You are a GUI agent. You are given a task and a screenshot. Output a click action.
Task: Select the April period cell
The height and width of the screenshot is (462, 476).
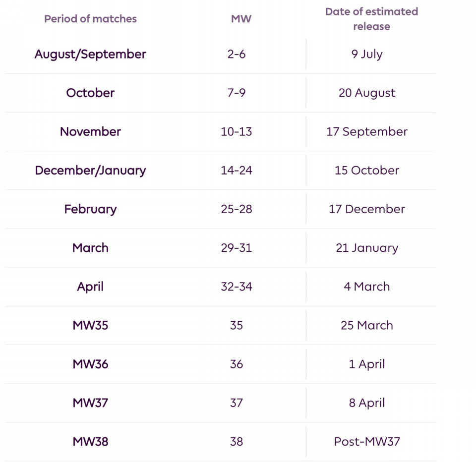coord(90,287)
